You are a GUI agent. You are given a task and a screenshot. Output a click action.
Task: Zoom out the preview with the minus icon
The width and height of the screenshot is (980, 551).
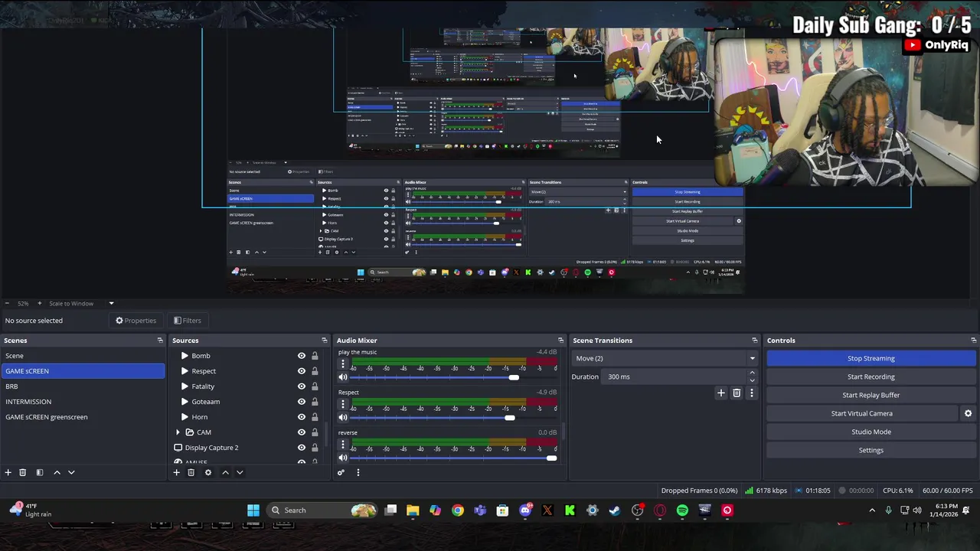pyautogui.click(x=7, y=303)
